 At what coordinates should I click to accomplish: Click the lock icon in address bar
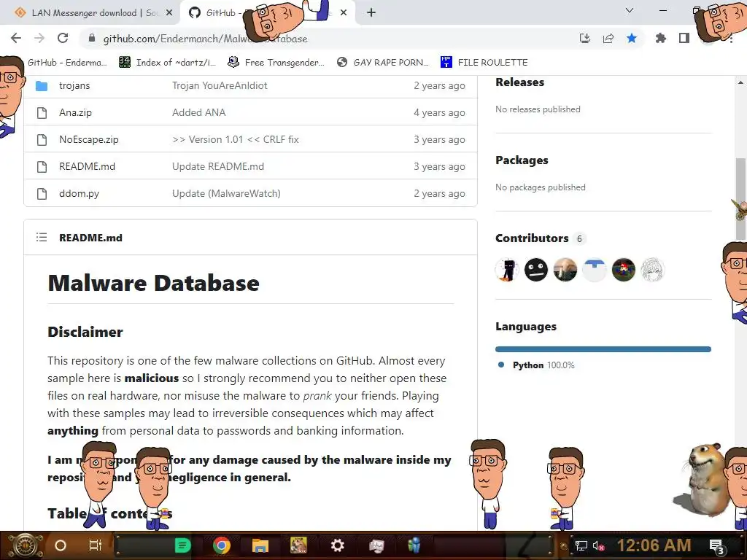pos(93,38)
